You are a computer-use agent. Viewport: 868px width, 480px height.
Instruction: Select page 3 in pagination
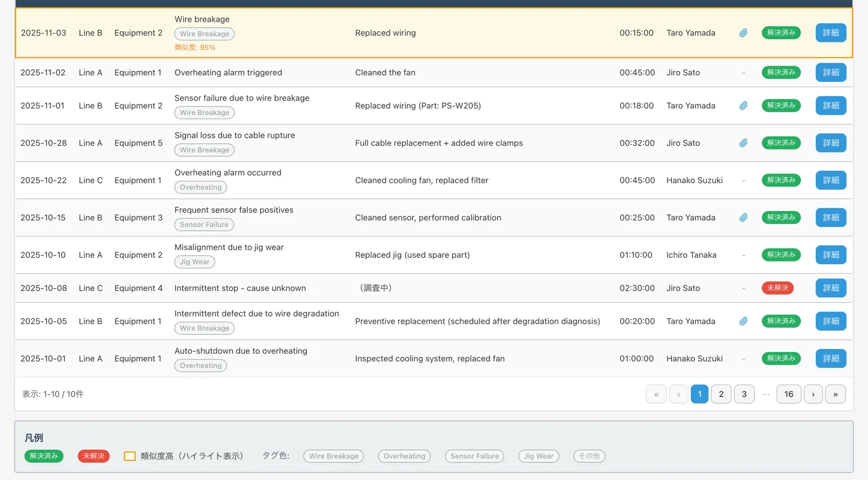pyautogui.click(x=744, y=394)
